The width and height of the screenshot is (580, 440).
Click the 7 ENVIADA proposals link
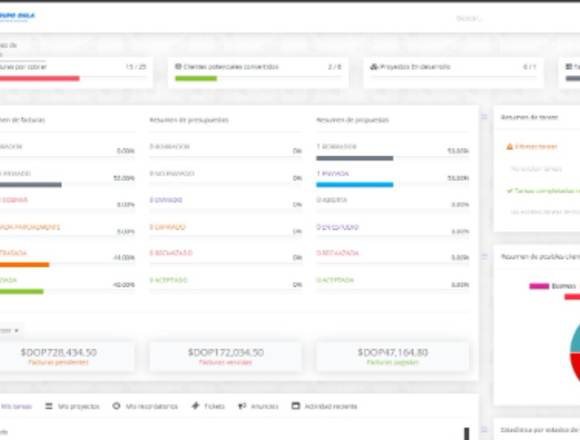coord(332,173)
